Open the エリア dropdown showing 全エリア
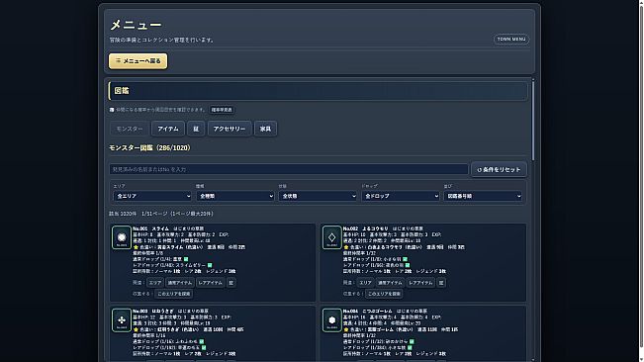 pyautogui.click(x=152, y=196)
